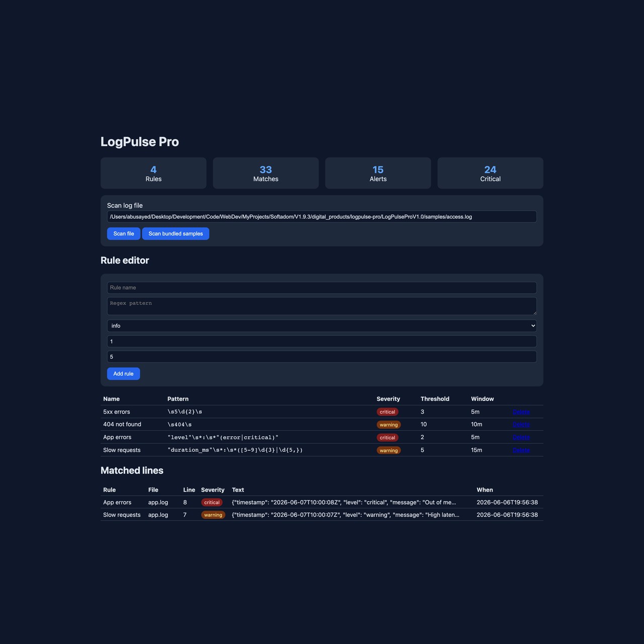The height and width of the screenshot is (644, 644).
Task: Select the Matches count card
Action: point(266,173)
